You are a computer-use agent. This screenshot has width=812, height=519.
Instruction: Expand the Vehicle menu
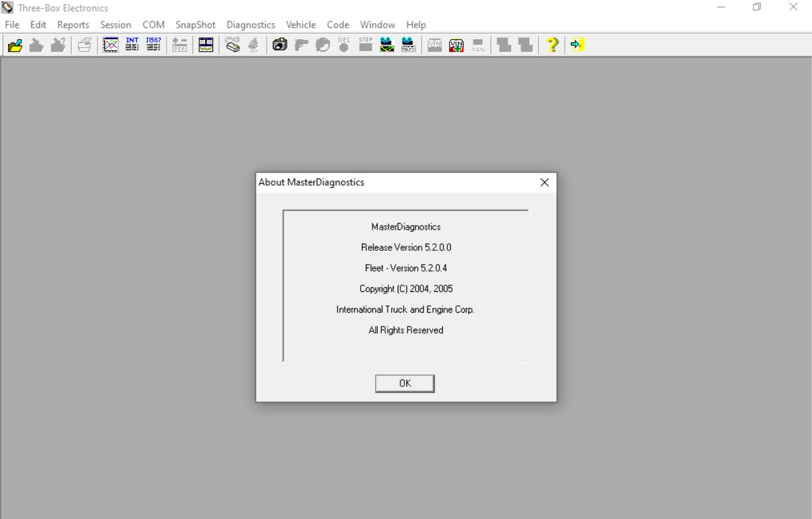pyautogui.click(x=301, y=25)
